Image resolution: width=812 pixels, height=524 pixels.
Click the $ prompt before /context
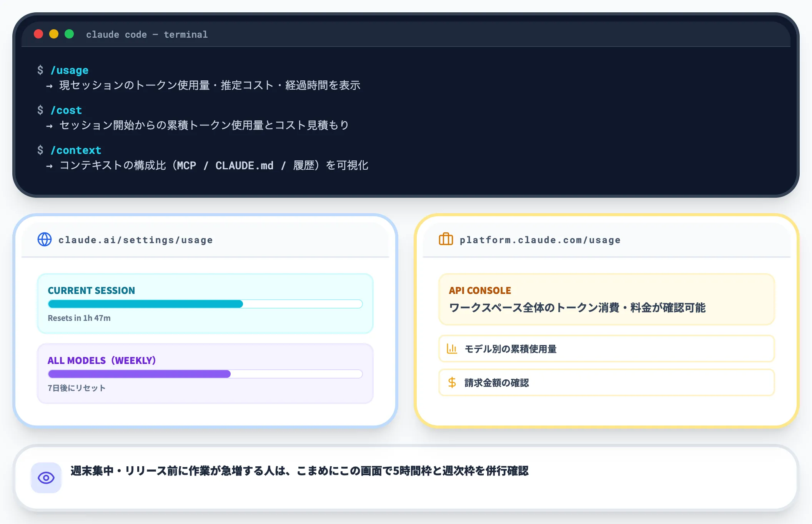pos(40,150)
